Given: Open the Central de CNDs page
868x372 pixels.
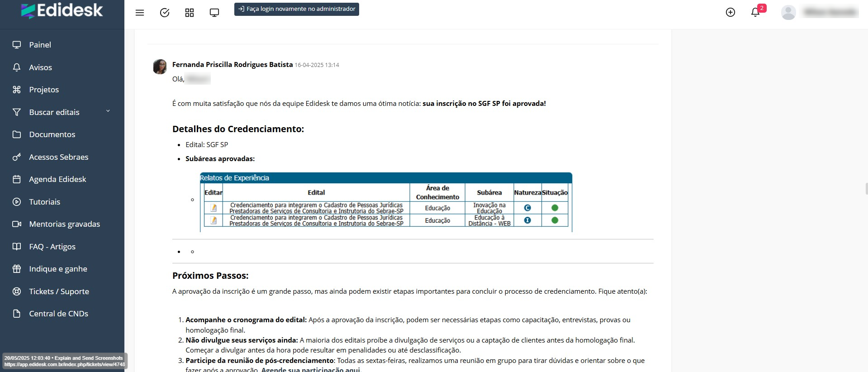Looking at the screenshot, I should 58,314.
